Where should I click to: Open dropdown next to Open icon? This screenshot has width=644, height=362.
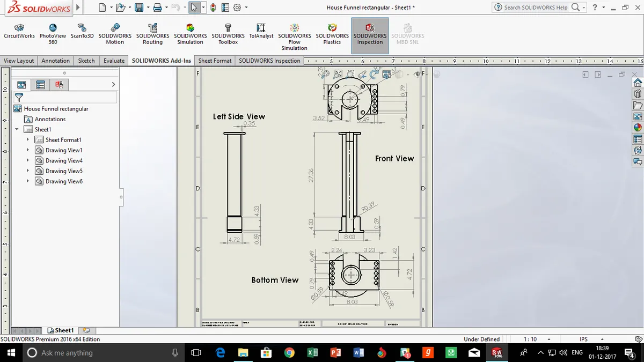(x=129, y=8)
